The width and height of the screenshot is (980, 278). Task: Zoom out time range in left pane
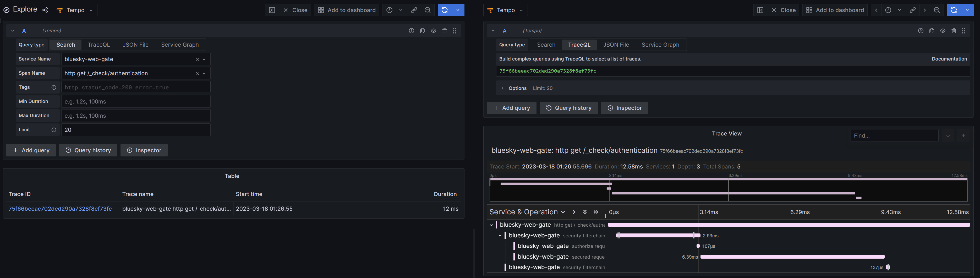428,10
